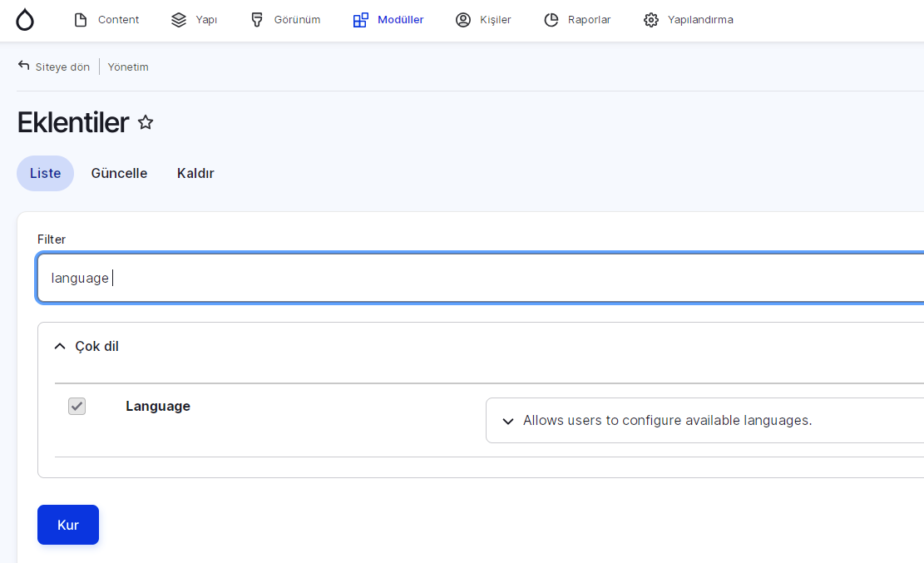This screenshot has width=924, height=563.
Task: Switch to the Güncelle tab
Action: [119, 173]
